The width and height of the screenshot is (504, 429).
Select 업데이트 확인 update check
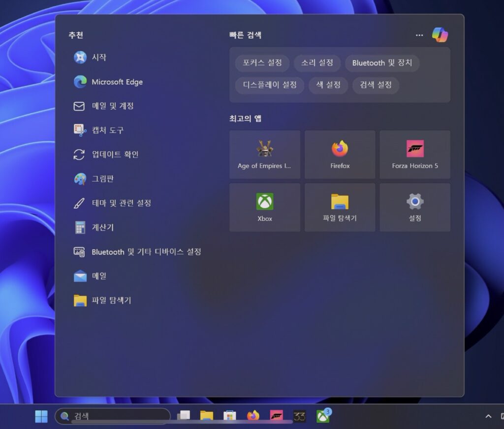[106, 154]
